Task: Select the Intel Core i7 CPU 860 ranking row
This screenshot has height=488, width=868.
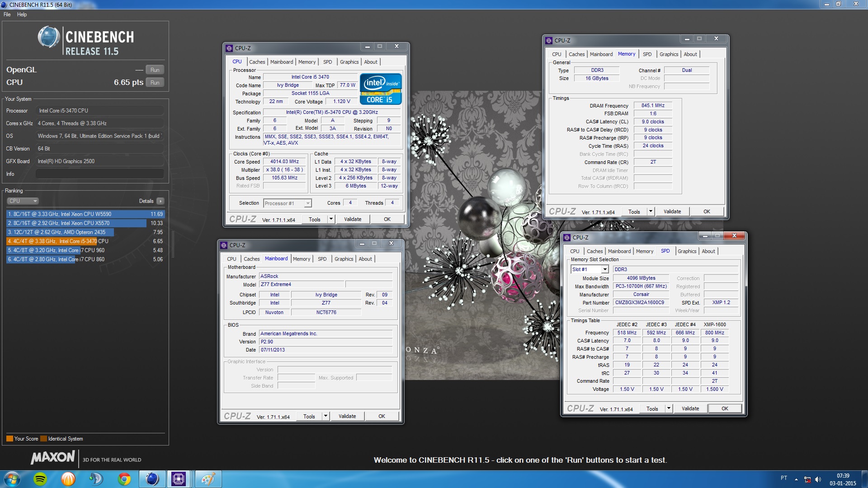Action: [x=85, y=259]
